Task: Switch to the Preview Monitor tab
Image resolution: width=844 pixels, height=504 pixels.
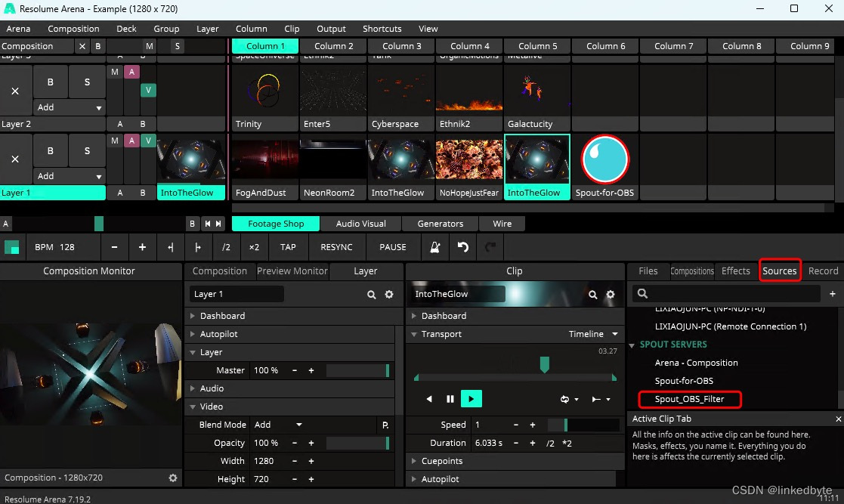Action: pyautogui.click(x=292, y=271)
